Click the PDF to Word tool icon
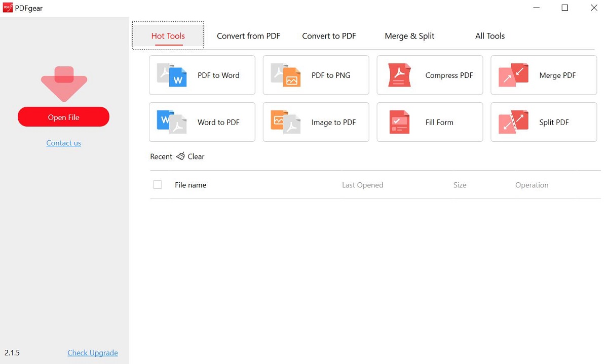 [172, 75]
